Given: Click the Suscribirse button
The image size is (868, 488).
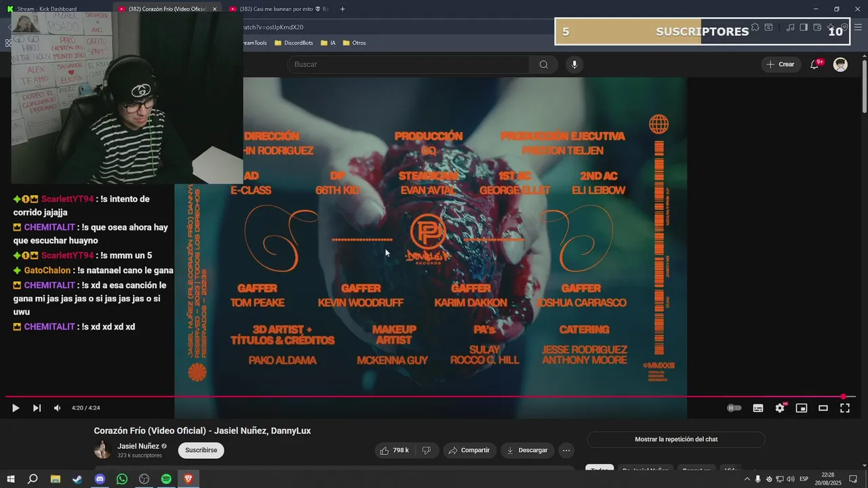Looking at the screenshot, I should pyautogui.click(x=201, y=450).
